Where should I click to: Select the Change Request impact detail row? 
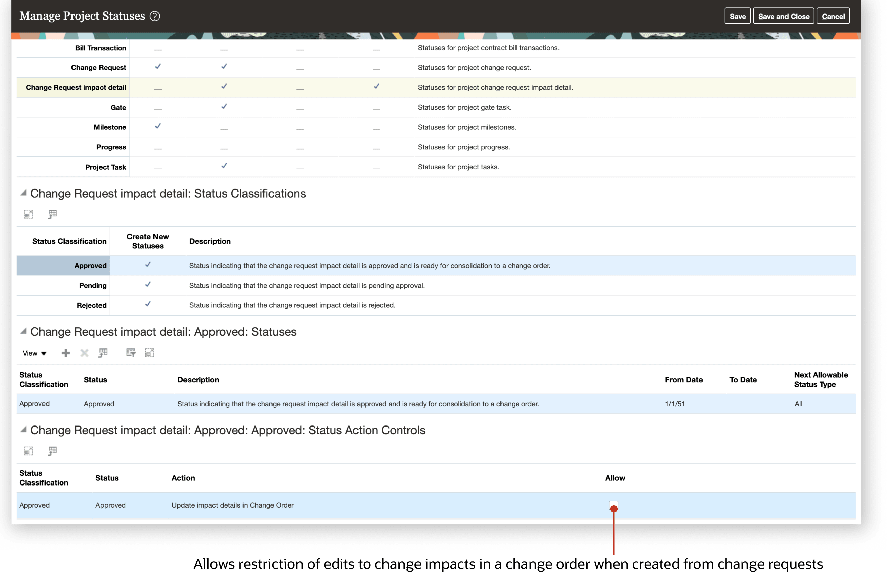[76, 87]
